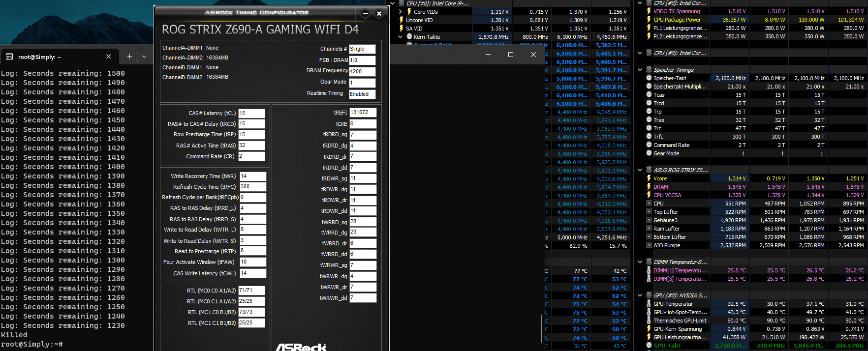Select the Gehäuse3 fan sensor row
The image size is (868, 351).
pyautogui.click(x=755, y=220)
